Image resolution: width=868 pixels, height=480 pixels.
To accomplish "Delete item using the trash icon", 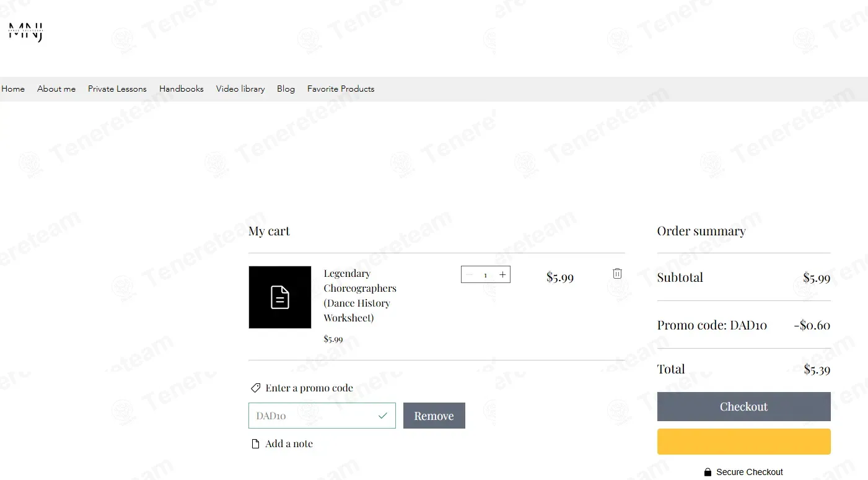I will click(617, 273).
